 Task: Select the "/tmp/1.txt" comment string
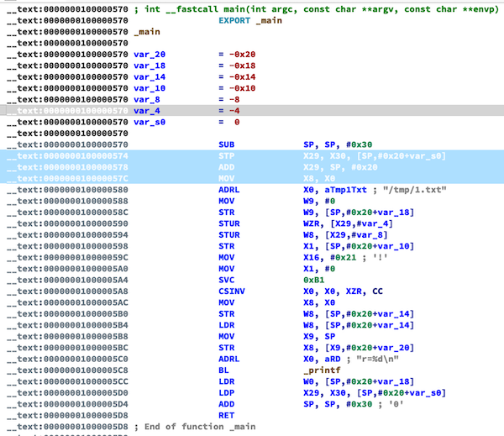(x=414, y=190)
